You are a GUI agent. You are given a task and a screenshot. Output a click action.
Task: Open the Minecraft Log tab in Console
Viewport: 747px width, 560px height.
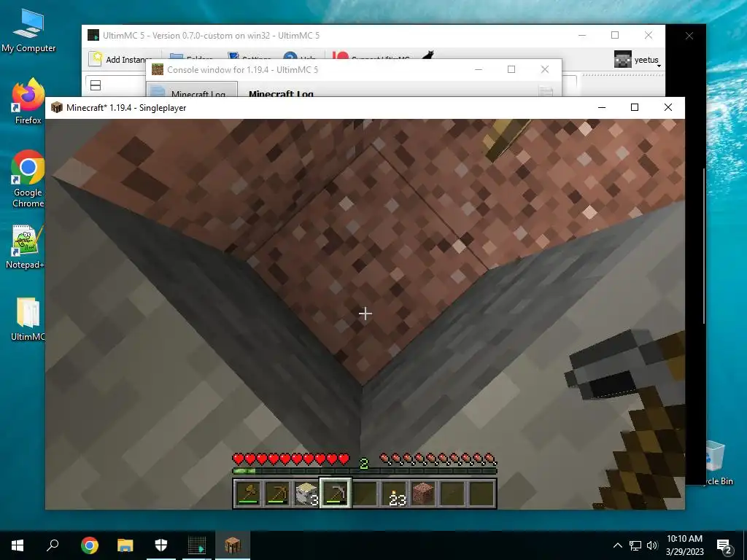(x=192, y=90)
